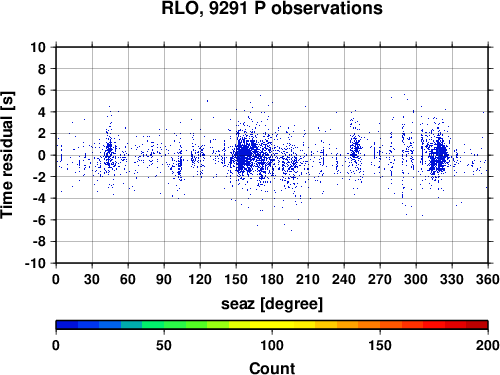Screen dimensions: 500x375
Task: Click the colorbar tick label 200
Action: point(488,345)
